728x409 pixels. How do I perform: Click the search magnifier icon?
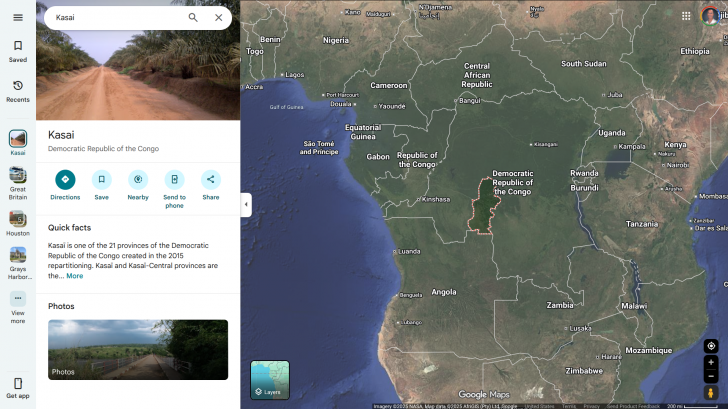pos(193,17)
